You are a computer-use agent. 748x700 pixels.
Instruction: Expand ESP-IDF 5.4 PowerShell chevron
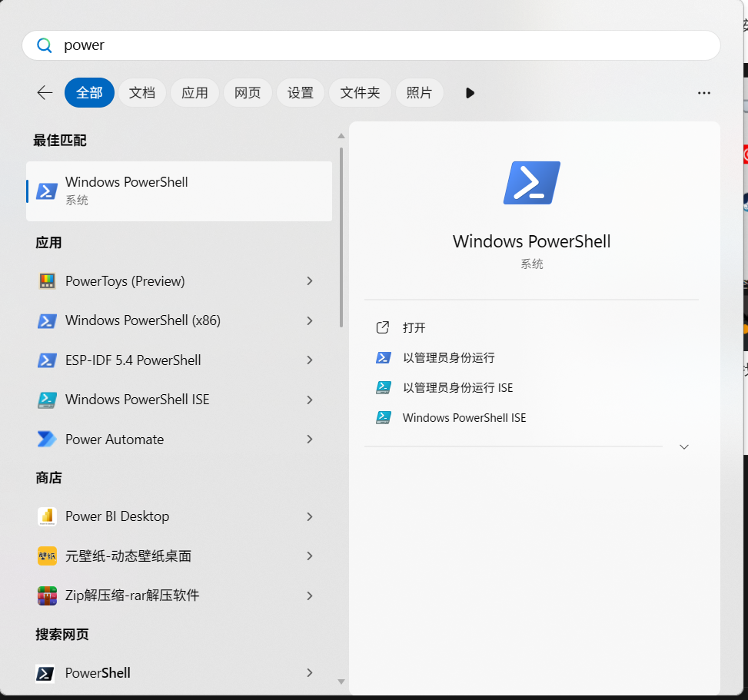click(x=310, y=360)
